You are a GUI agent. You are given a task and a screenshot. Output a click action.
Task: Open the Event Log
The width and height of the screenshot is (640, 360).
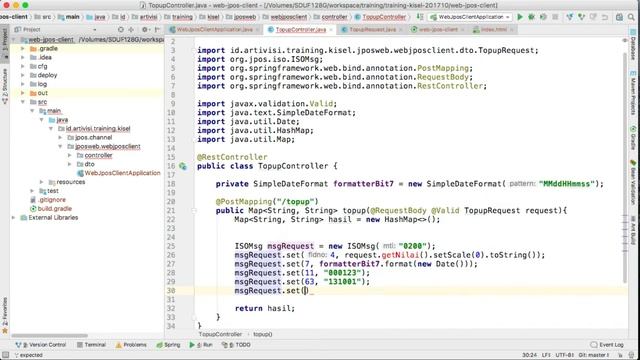607,345
